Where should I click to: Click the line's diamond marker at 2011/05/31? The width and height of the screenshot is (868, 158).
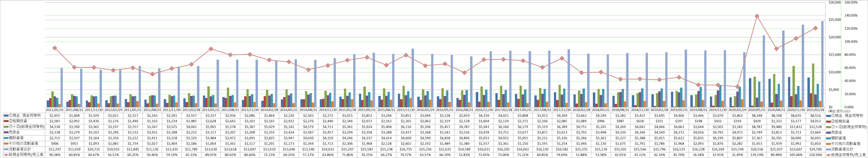tap(55, 48)
